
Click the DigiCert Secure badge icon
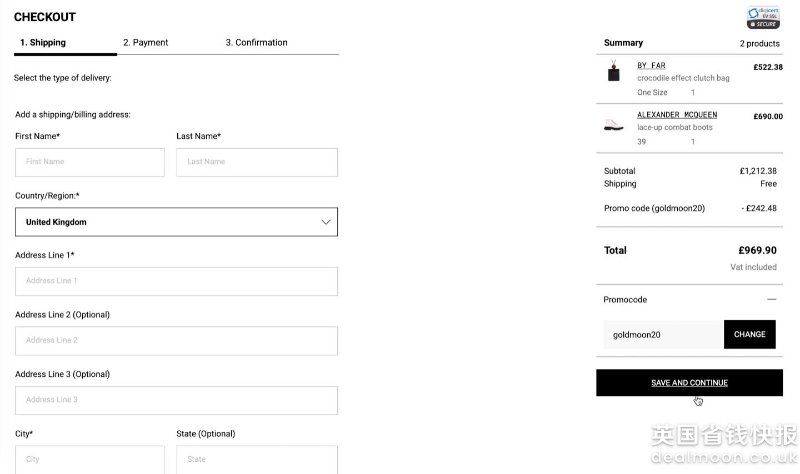(x=763, y=17)
